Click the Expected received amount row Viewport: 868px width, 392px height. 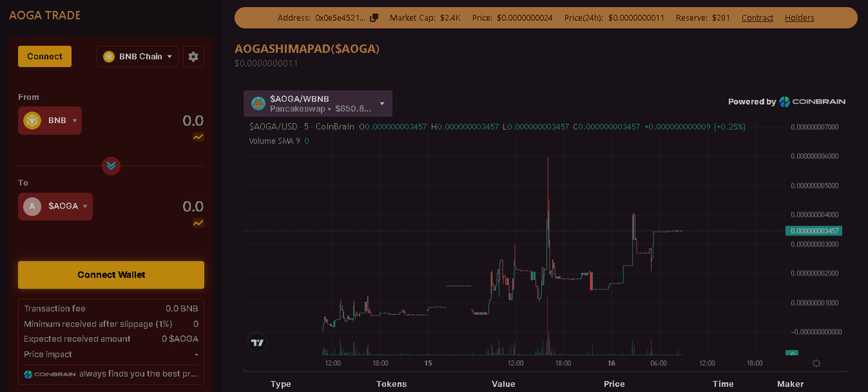pyautogui.click(x=111, y=338)
